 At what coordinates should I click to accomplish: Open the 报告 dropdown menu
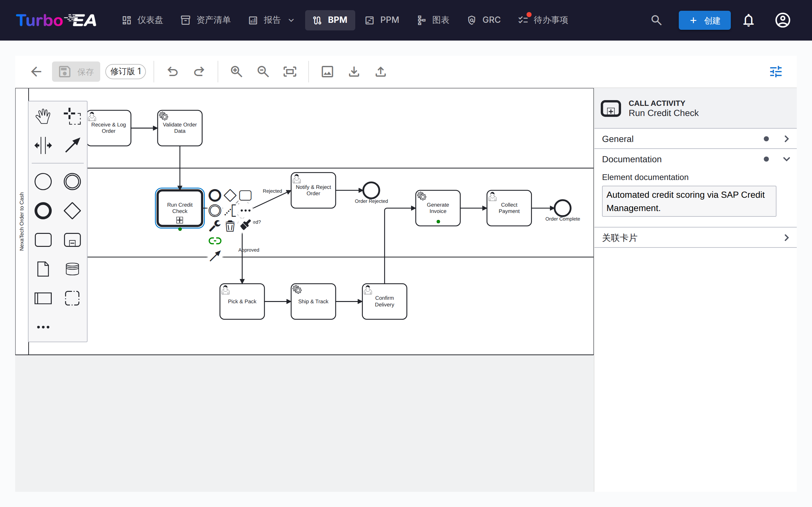272,20
